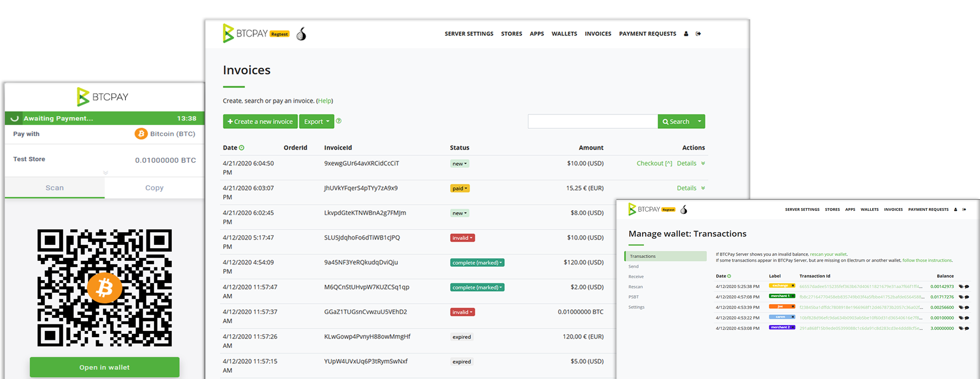
Task: Open paid status dropdown for JhUVkYFqerS4pTYy7zA9x9
Action: [x=460, y=188]
